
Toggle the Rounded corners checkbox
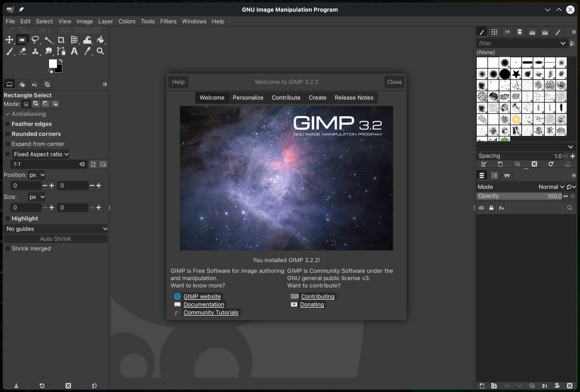coord(8,134)
